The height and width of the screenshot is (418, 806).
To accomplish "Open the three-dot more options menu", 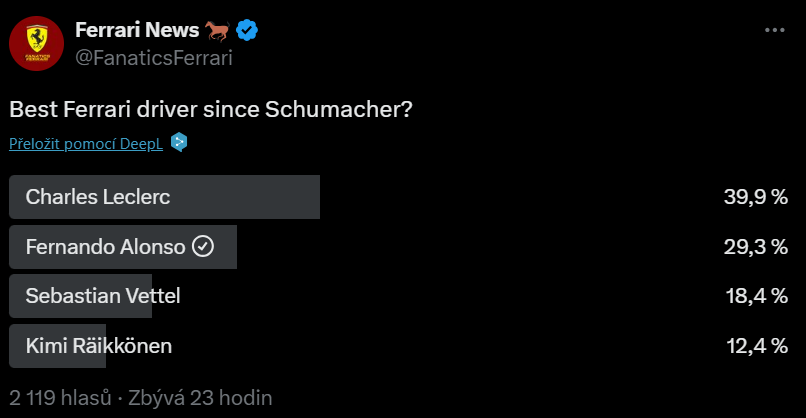I will (775, 30).
